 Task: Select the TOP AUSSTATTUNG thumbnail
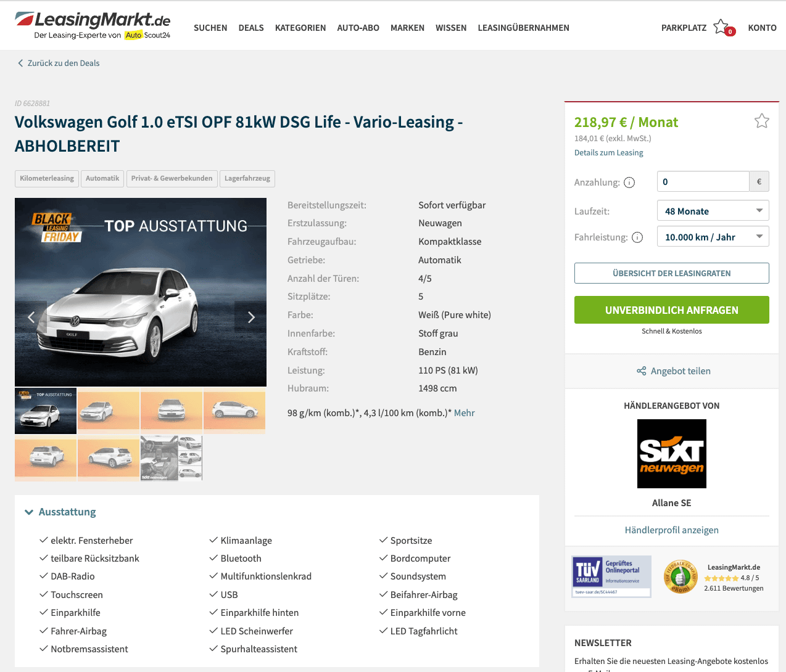click(46, 411)
